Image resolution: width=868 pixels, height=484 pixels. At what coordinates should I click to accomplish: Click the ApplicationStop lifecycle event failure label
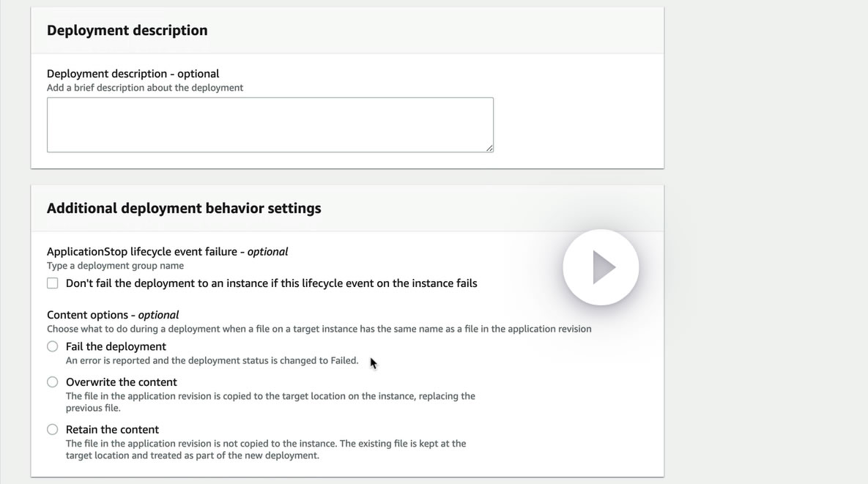(167, 252)
